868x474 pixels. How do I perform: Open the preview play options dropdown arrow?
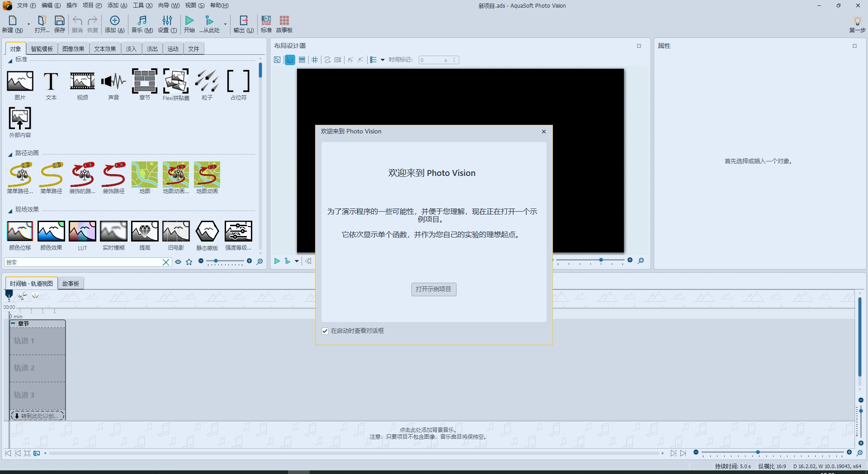[297, 261]
